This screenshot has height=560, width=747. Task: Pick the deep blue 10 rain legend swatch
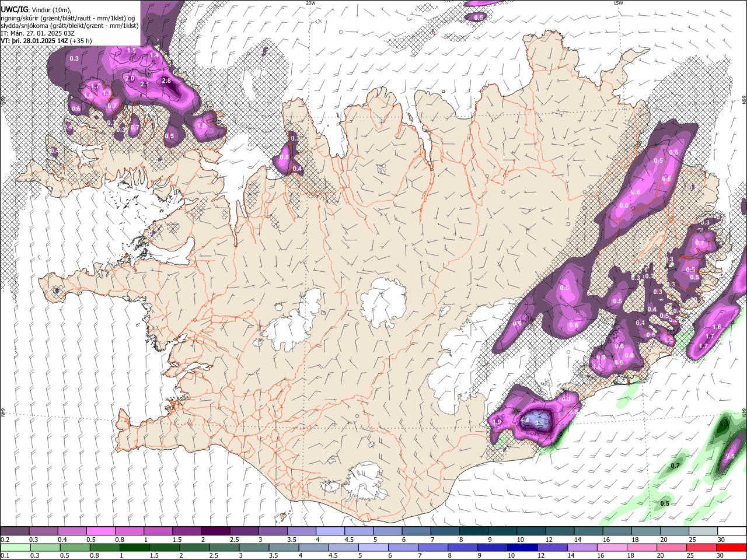point(522,547)
